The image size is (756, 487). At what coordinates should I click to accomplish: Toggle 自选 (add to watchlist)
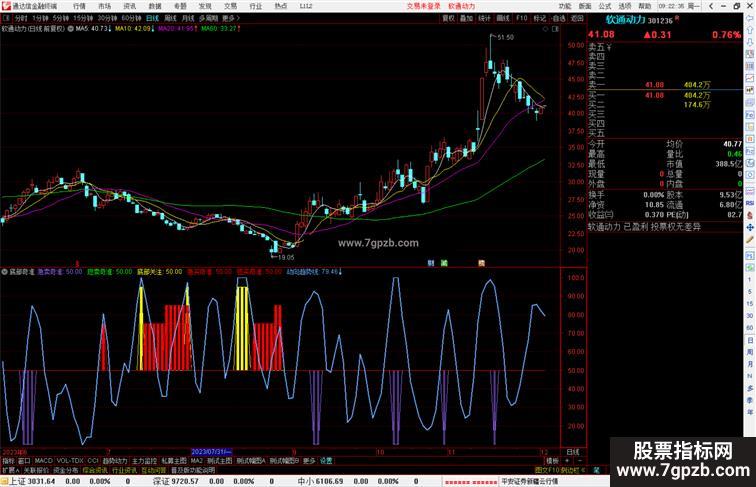point(558,18)
